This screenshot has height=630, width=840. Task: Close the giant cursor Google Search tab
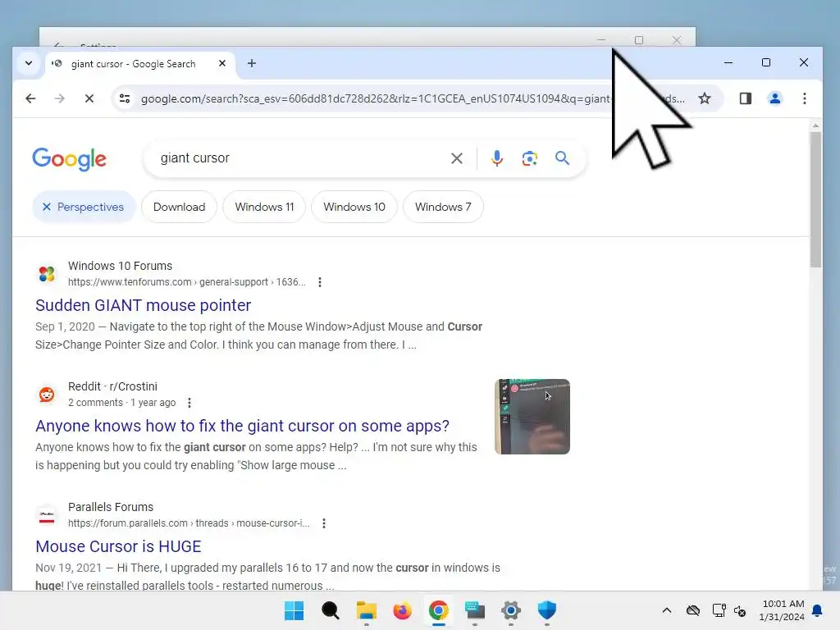tap(222, 63)
